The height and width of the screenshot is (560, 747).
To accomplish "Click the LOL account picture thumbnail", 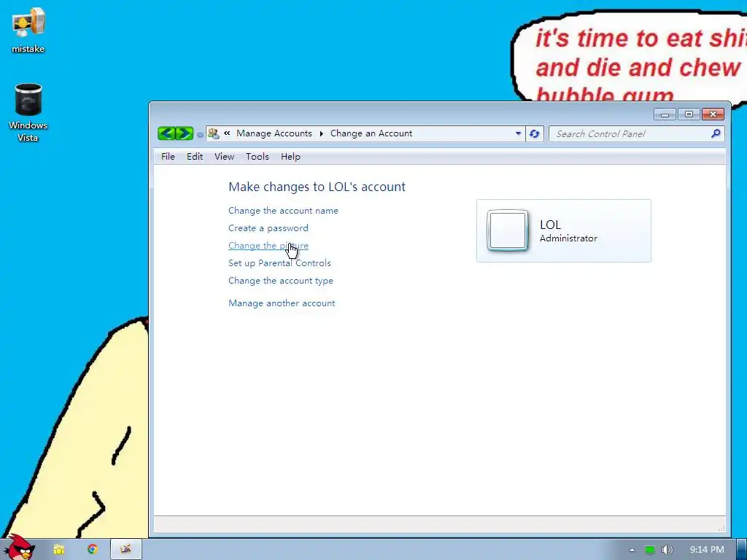I will 508,230.
